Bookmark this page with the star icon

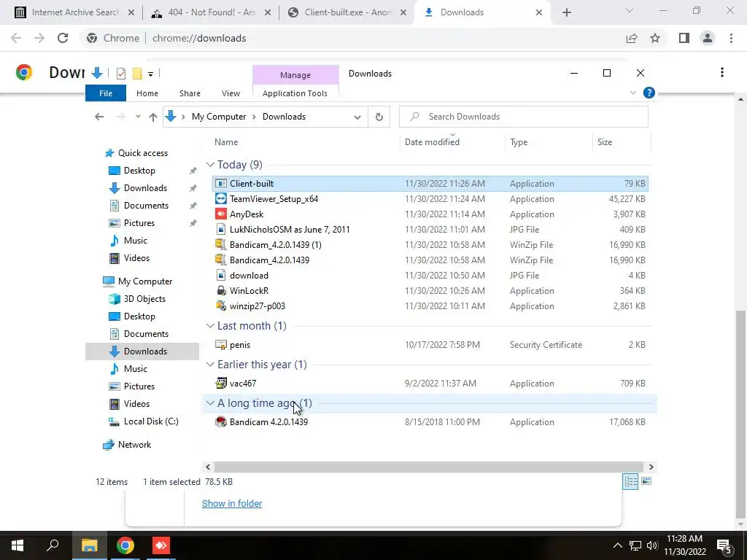(x=655, y=38)
